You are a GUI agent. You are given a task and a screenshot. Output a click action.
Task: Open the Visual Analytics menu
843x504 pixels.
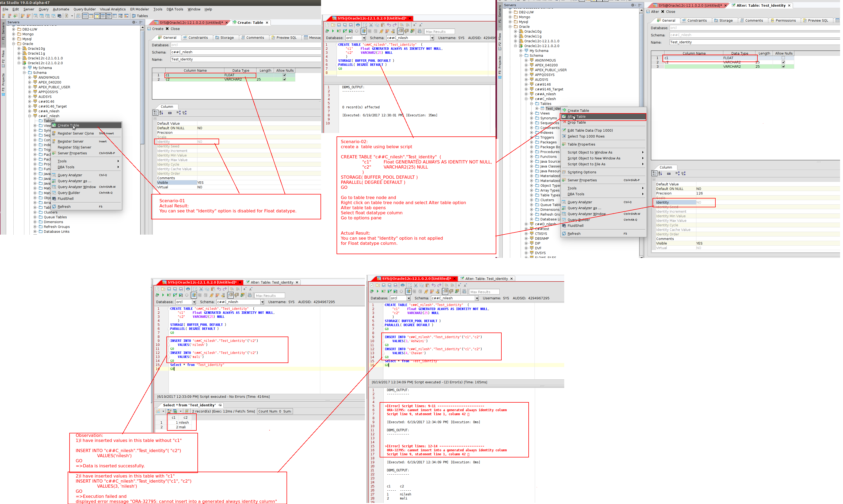click(112, 9)
